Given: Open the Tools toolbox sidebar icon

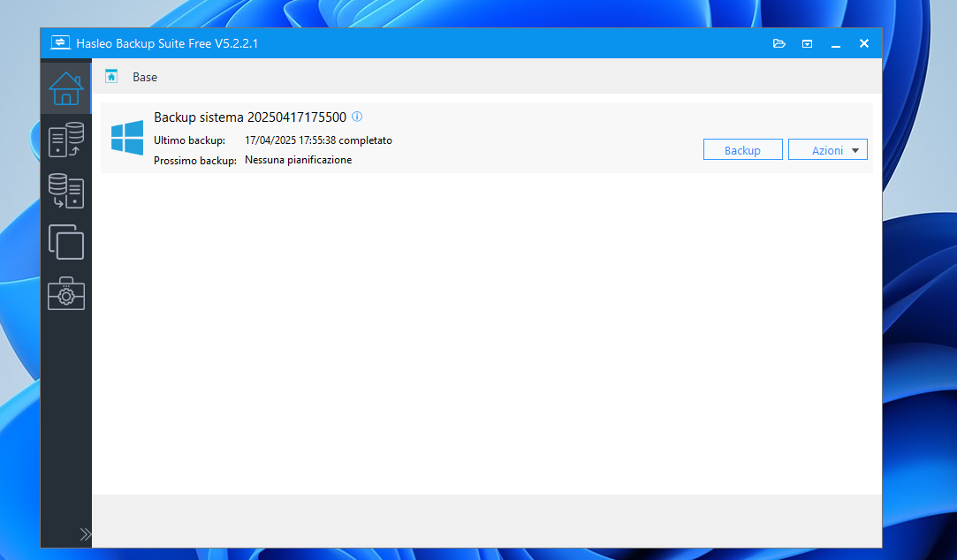Looking at the screenshot, I should click(x=66, y=293).
